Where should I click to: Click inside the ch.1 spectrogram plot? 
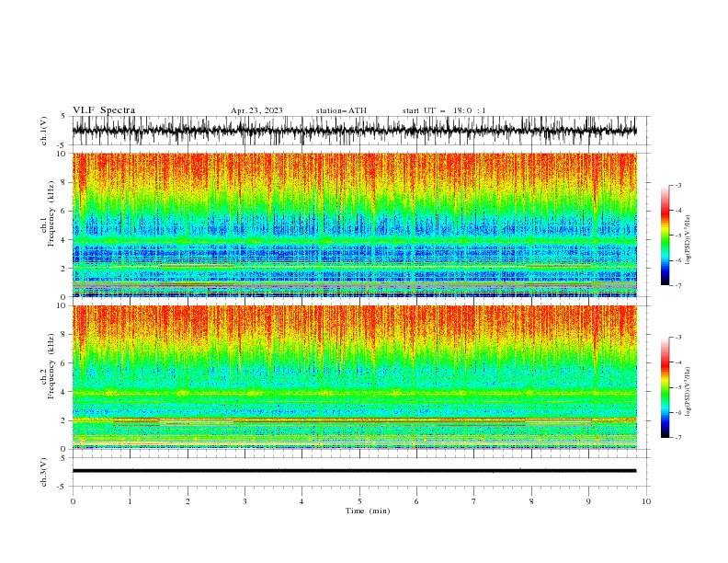pos(354,224)
